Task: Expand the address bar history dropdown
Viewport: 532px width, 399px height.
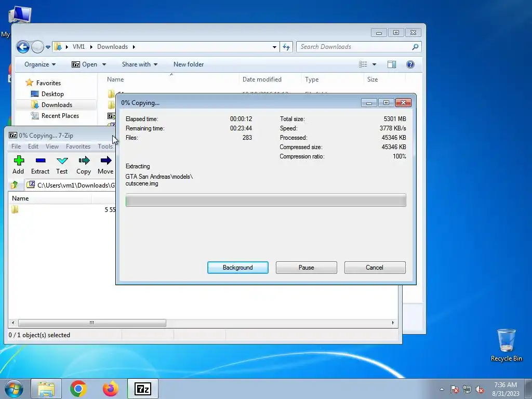Action: (274, 47)
